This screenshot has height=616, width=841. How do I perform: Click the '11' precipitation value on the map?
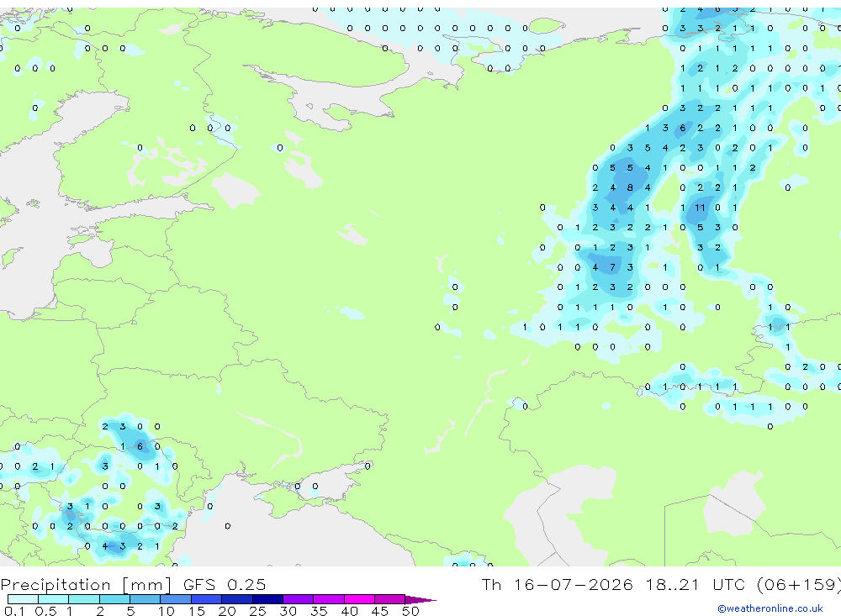point(700,208)
